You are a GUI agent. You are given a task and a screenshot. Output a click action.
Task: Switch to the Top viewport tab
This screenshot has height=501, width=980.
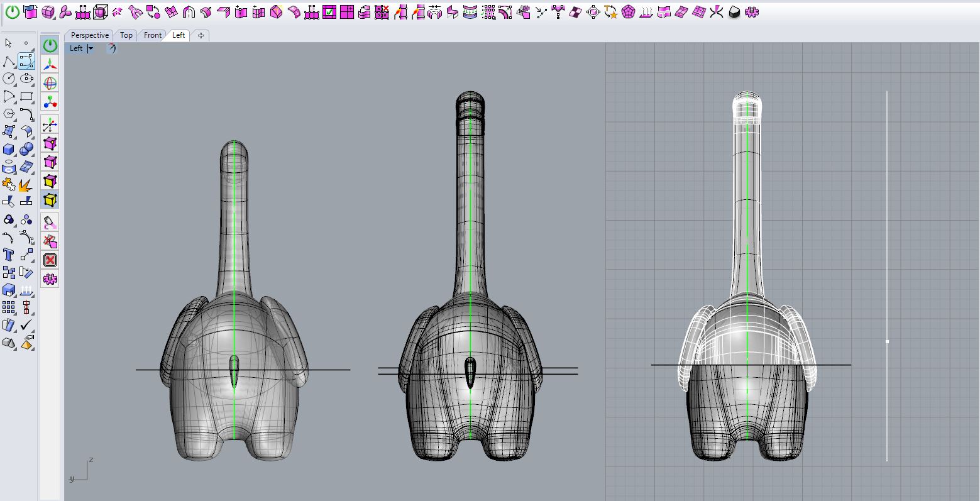[126, 35]
